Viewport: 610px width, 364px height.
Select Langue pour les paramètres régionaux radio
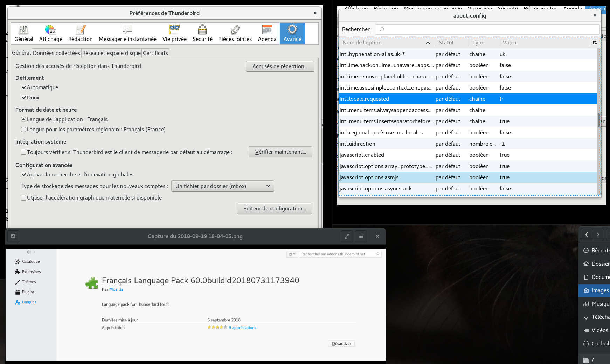click(23, 129)
